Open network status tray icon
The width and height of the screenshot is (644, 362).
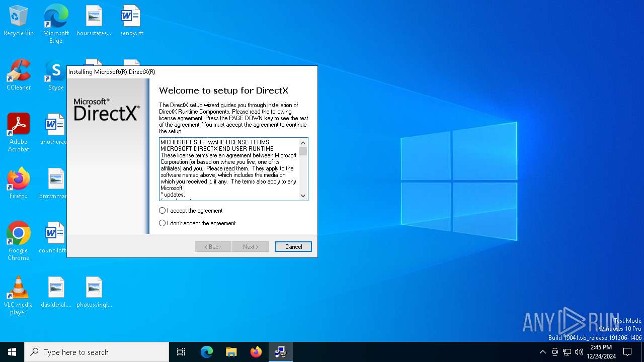tap(567, 352)
